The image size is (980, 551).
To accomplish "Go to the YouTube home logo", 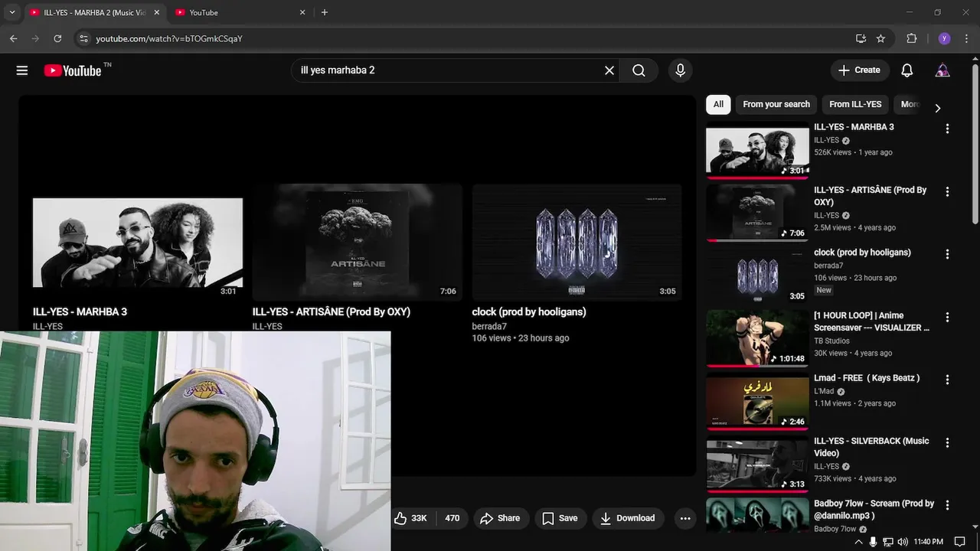I will coord(73,70).
